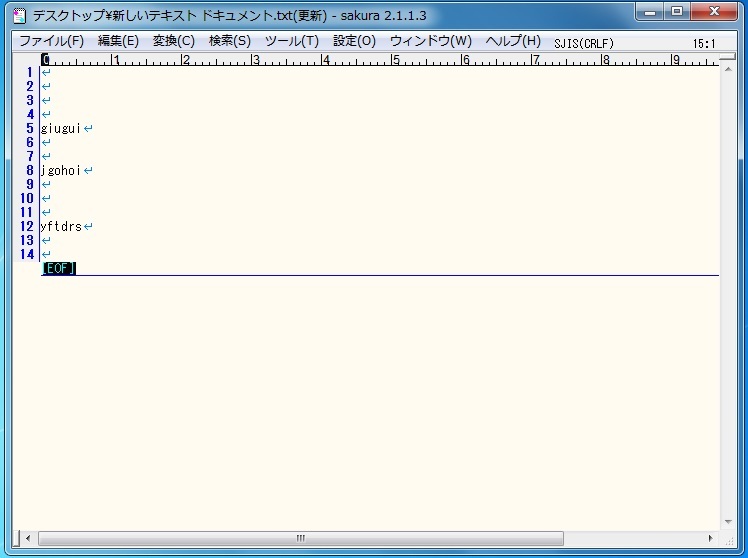Click the sakura notepad icon in title bar
748x558 pixels.
tap(20, 15)
